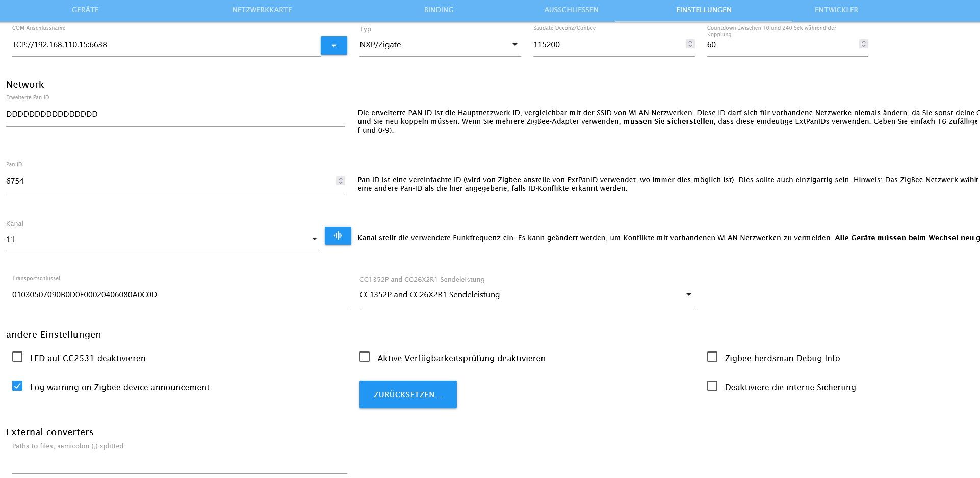
Task: Enable Zigbee-herdsman Debug-Info checkbox
Action: (x=712, y=357)
